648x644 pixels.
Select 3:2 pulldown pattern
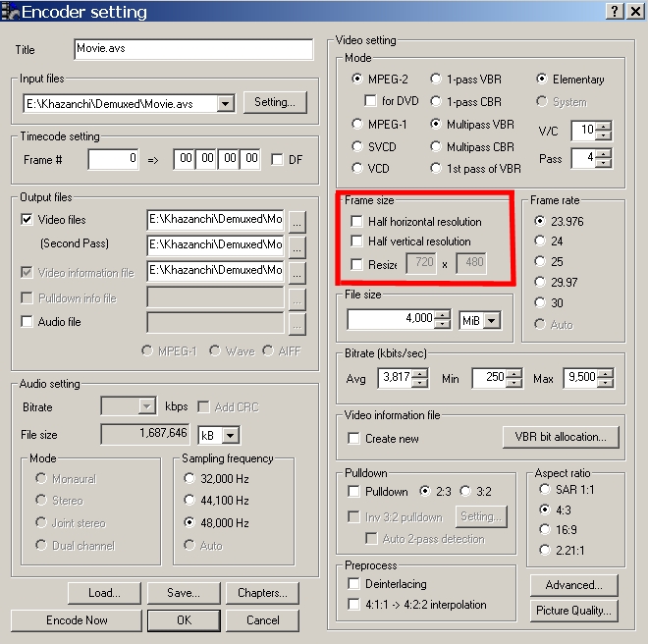pyautogui.click(x=465, y=491)
